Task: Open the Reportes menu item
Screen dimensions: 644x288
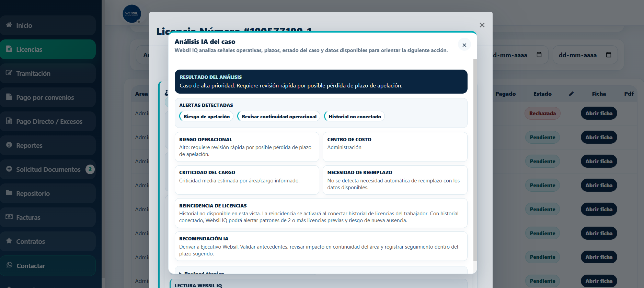Action: 48,145
